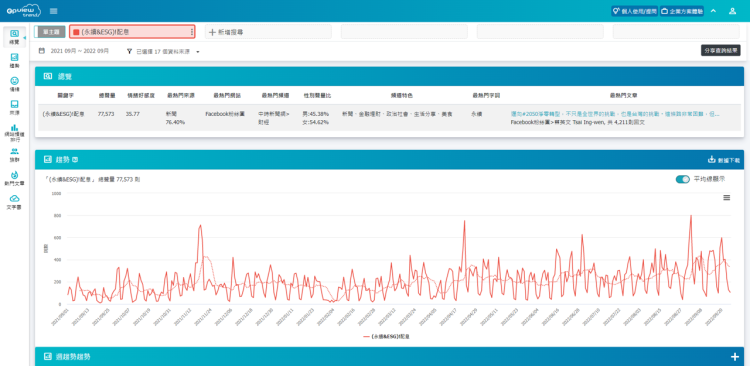Image resolution: width=750 pixels, height=366 pixels.
Task: Click the 35.77 sentiment score cell
Action: [132, 114]
